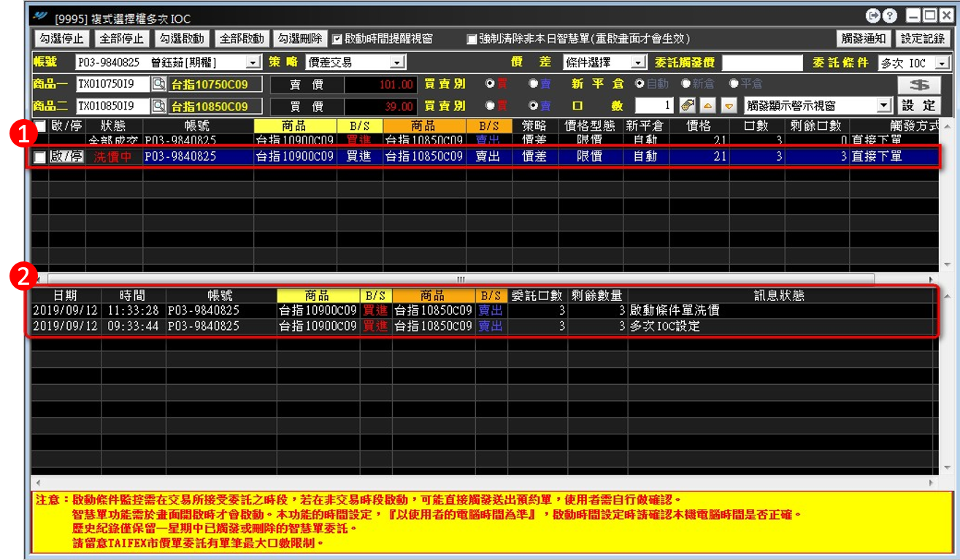
Task: Click the calculator icon next to 口數 field
Action: click(688, 106)
